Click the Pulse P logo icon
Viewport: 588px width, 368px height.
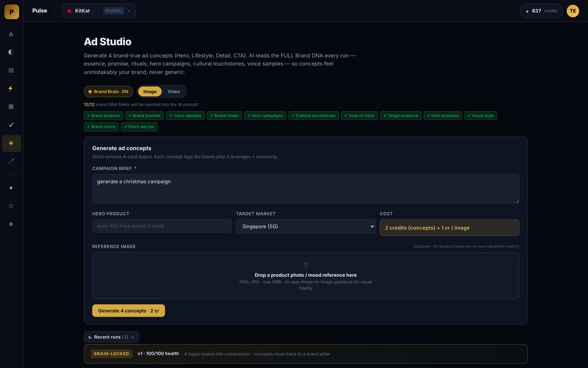pos(12,11)
